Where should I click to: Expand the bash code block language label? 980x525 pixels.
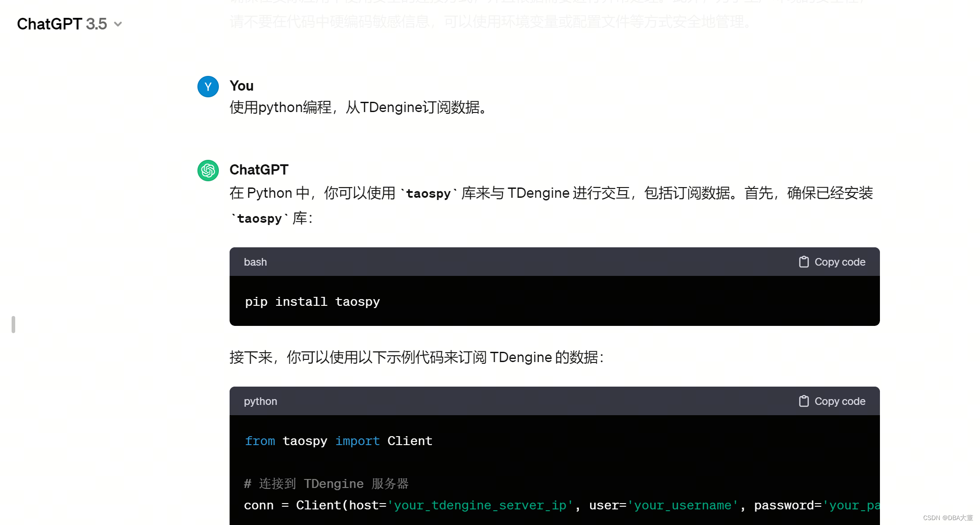[x=255, y=262]
